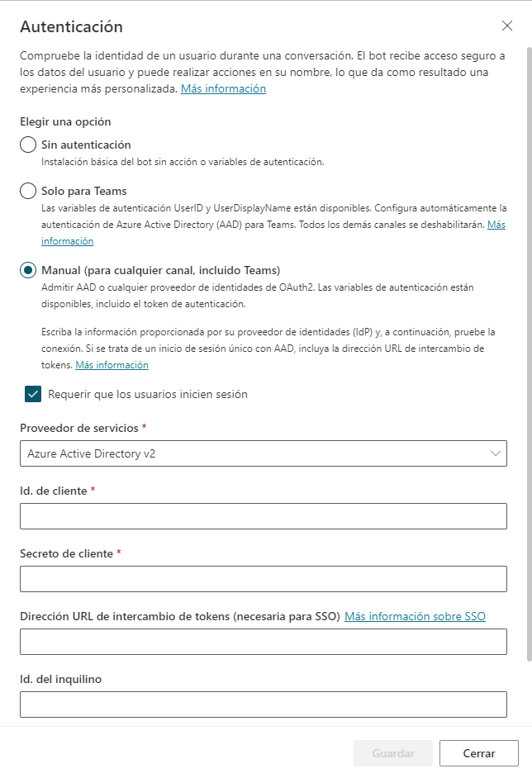Select 'Azure Active Directory v2' in the combo box
532x778 pixels.
point(263,453)
